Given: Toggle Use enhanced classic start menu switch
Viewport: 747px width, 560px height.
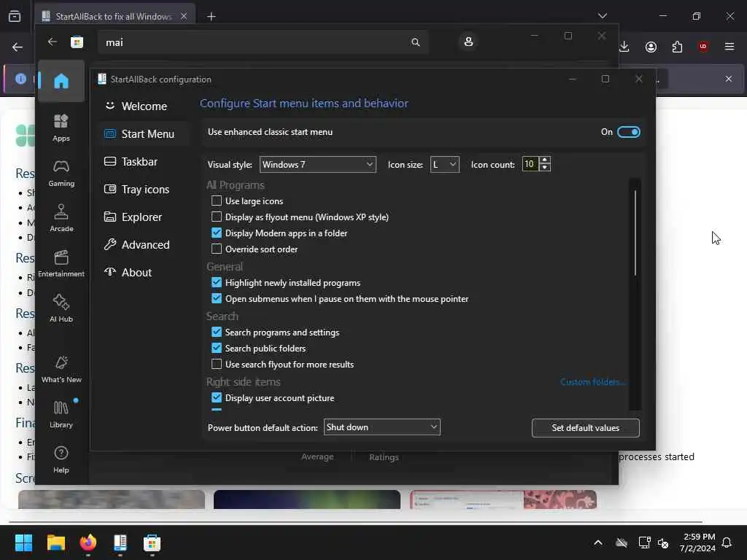Looking at the screenshot, I should coord(628,132).
